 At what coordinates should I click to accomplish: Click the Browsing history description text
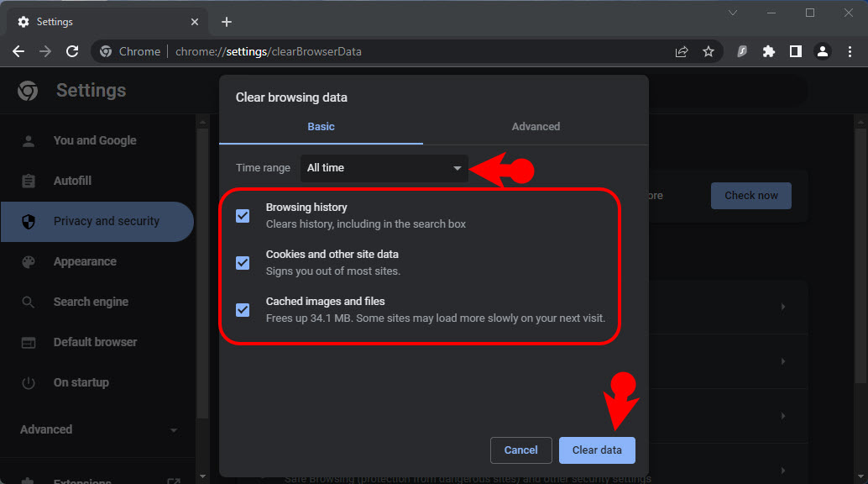click(x=366, y=224)
